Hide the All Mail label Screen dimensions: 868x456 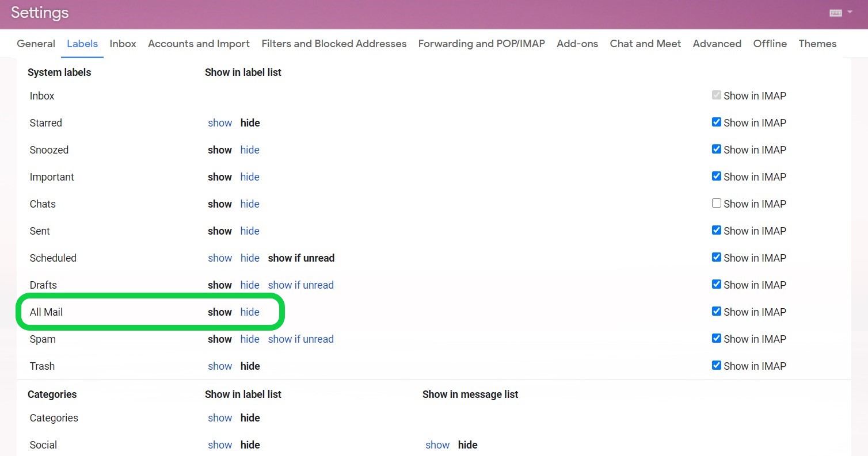point(250,312)
